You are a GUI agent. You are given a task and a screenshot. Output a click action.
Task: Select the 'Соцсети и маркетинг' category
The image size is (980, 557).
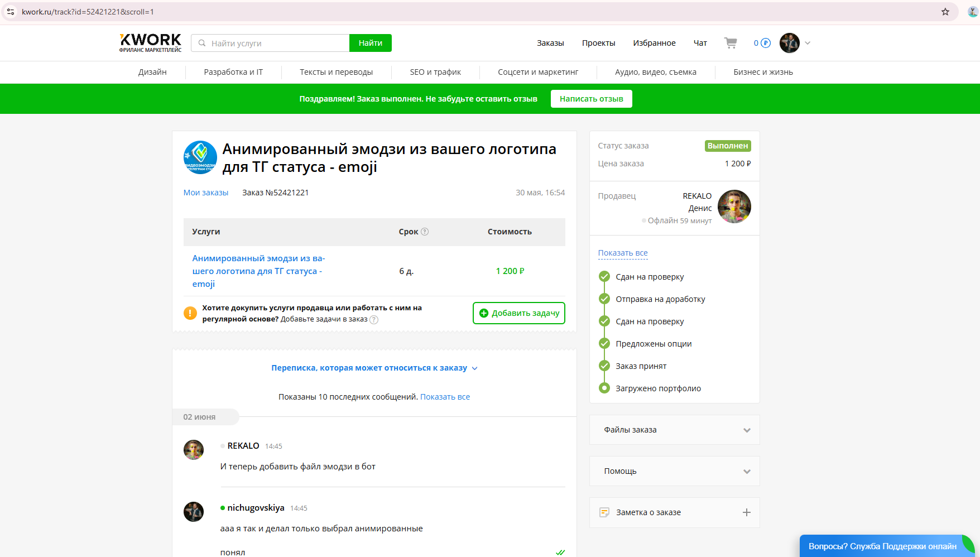[538, 72]
